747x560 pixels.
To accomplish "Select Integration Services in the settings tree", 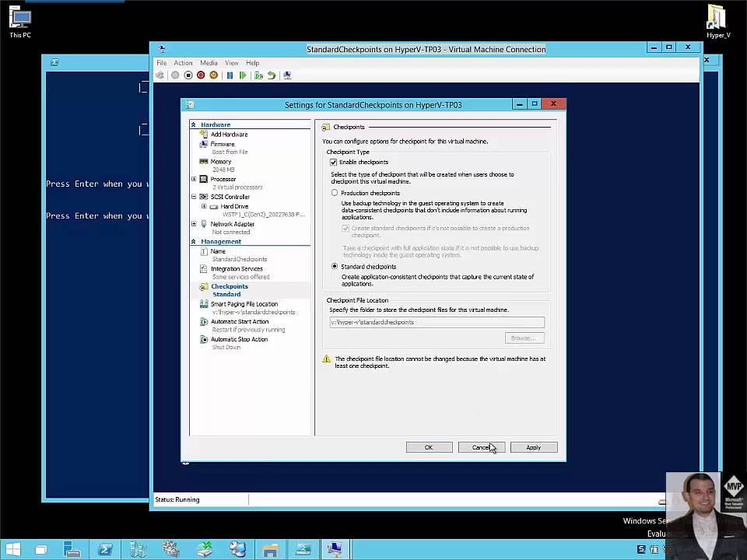I will [237, 268].
